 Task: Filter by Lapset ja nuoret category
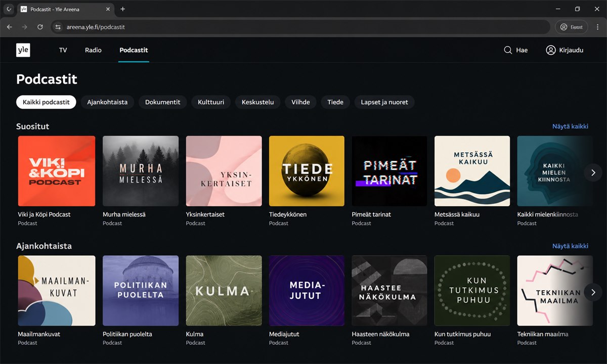tap(384, 102)
